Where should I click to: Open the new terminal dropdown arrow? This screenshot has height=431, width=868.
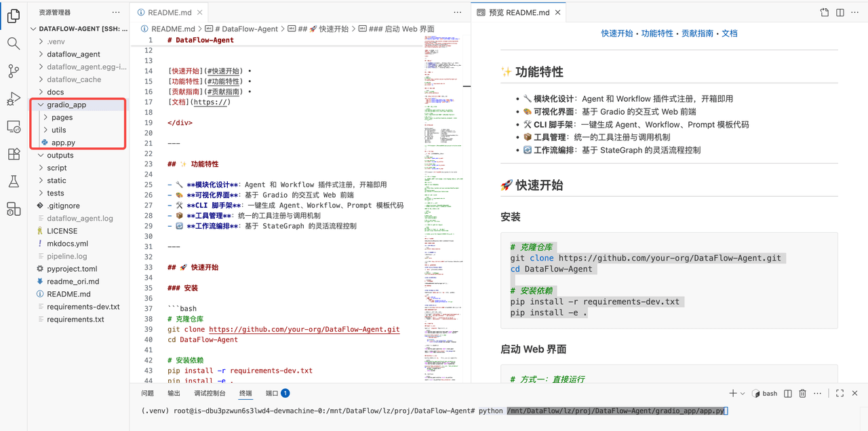point(742,393)
